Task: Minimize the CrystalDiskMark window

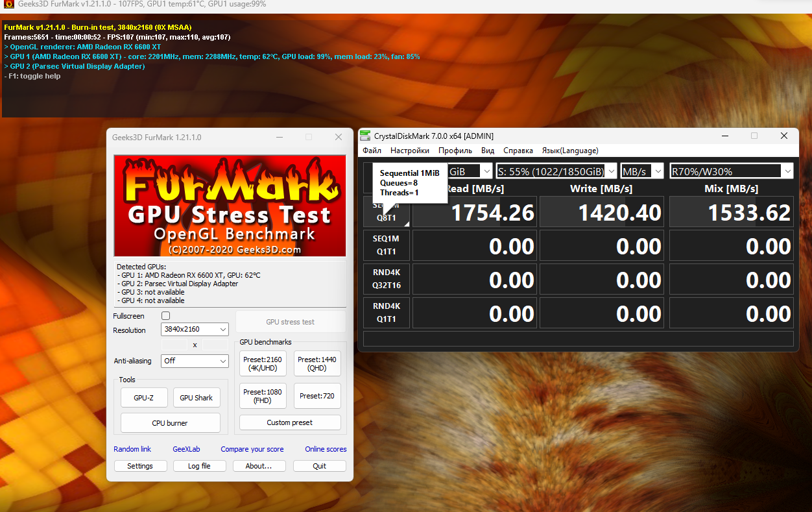Action: [x=724, y=136]
